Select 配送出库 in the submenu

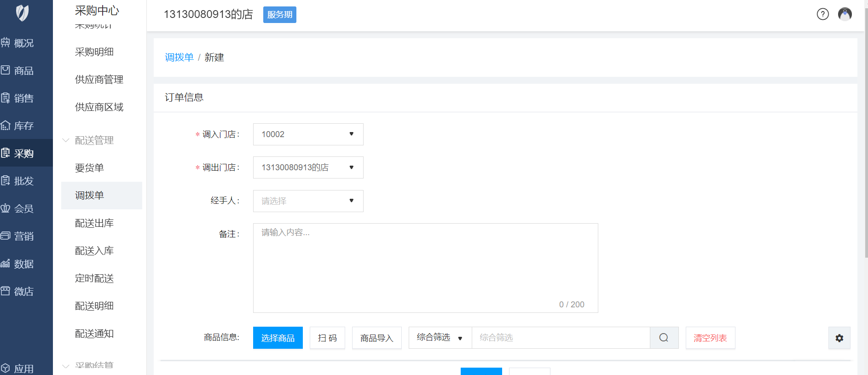coord(94,223)
